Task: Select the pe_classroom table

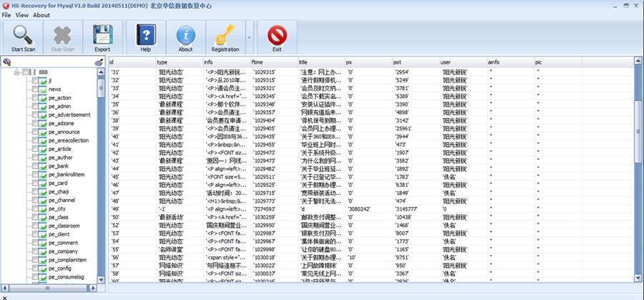Action: (x=64, y=226)
